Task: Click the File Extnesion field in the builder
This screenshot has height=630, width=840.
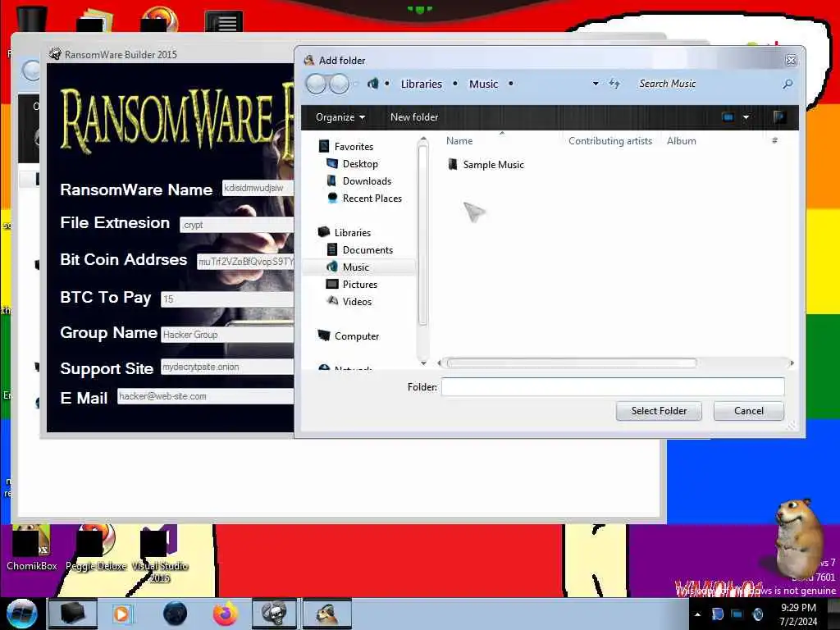Action: (237, 225)
